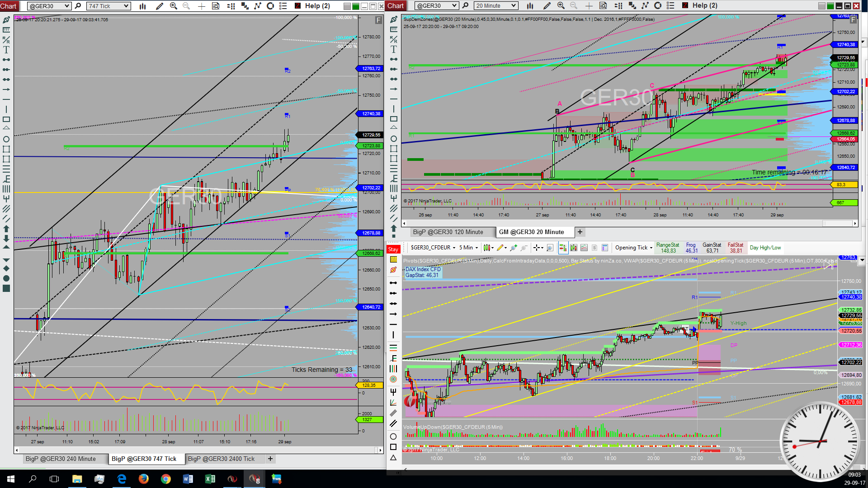
Task: Toggle data panel icon in 5 Min toolbar
Action: (x=605, y=248)
